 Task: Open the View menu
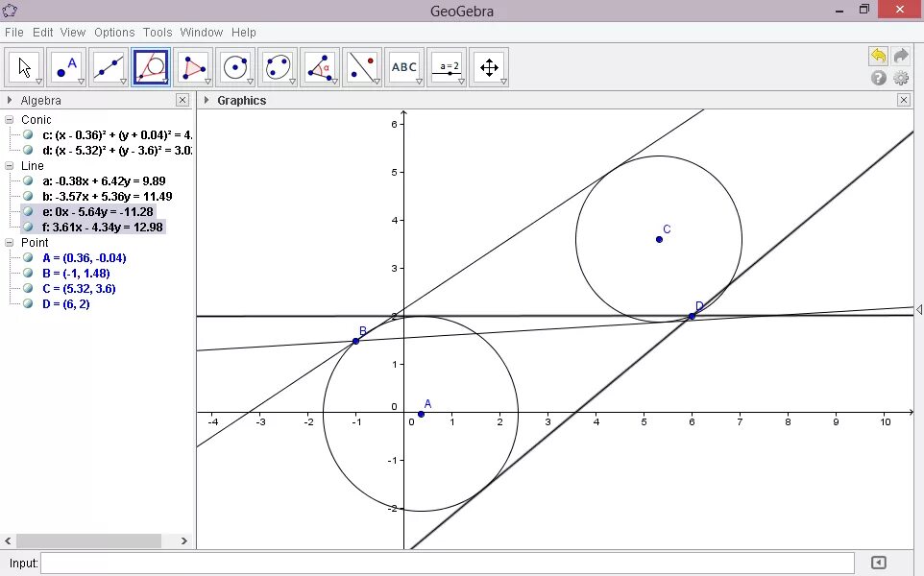coord(72,33)
